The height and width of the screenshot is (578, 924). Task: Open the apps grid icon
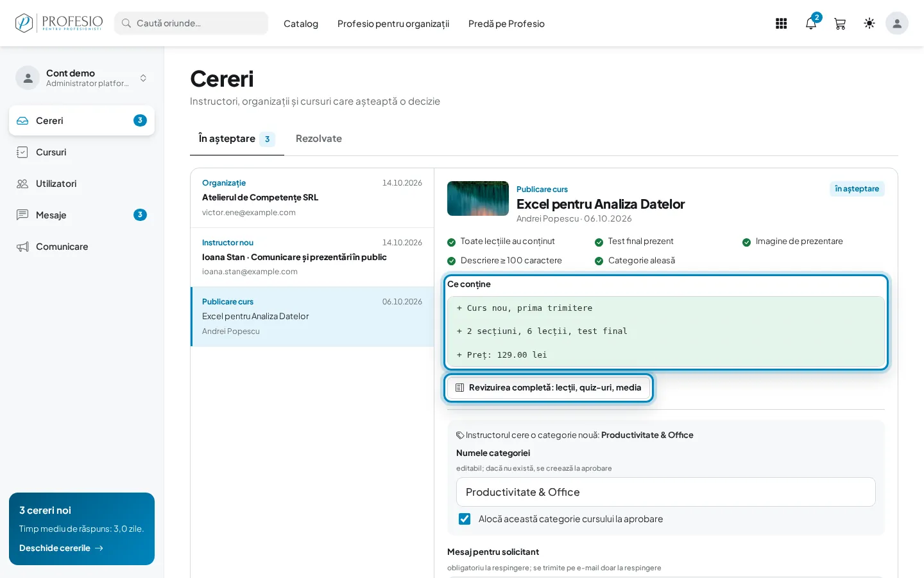coord(781,24)
